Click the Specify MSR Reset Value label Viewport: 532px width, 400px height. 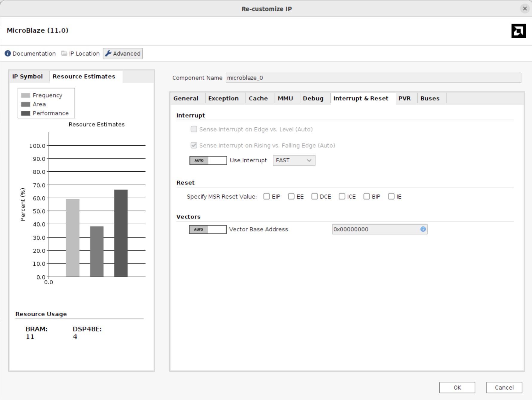click(222, 196)
